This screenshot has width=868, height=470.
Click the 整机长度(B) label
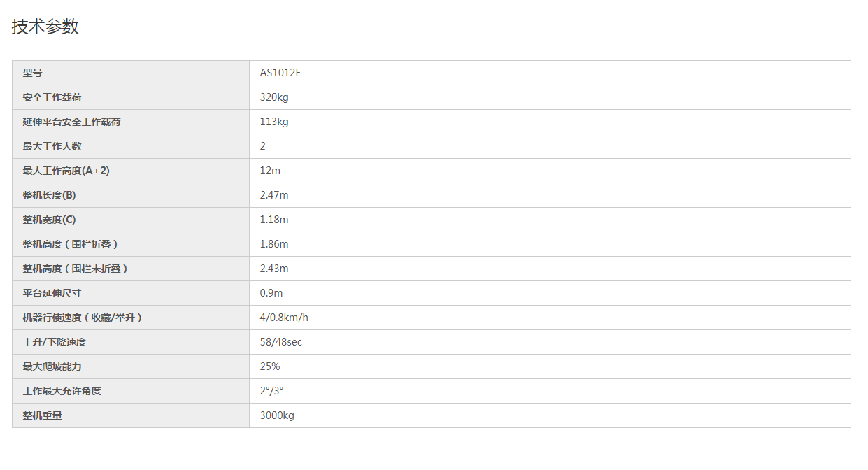point(49,195)
